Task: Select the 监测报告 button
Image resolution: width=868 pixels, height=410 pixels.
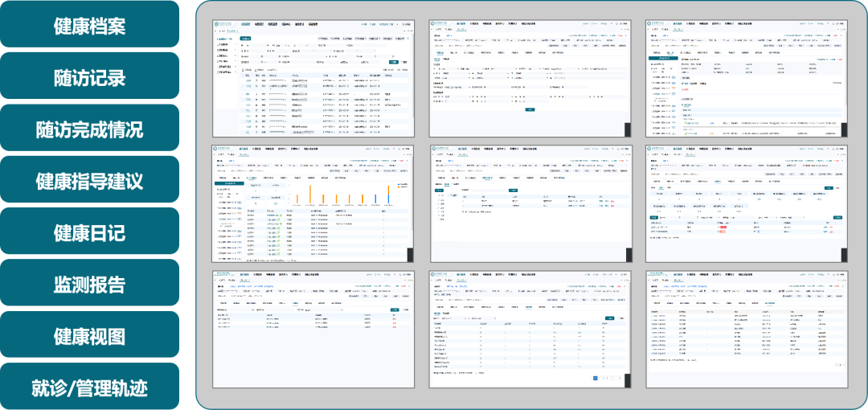Action: point(89,285)
